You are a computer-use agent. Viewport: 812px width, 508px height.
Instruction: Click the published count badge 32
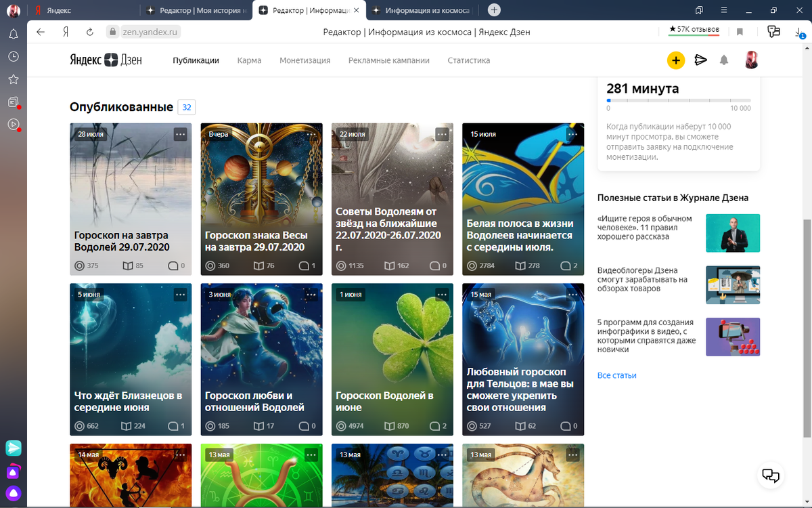[x=187, y=107]
